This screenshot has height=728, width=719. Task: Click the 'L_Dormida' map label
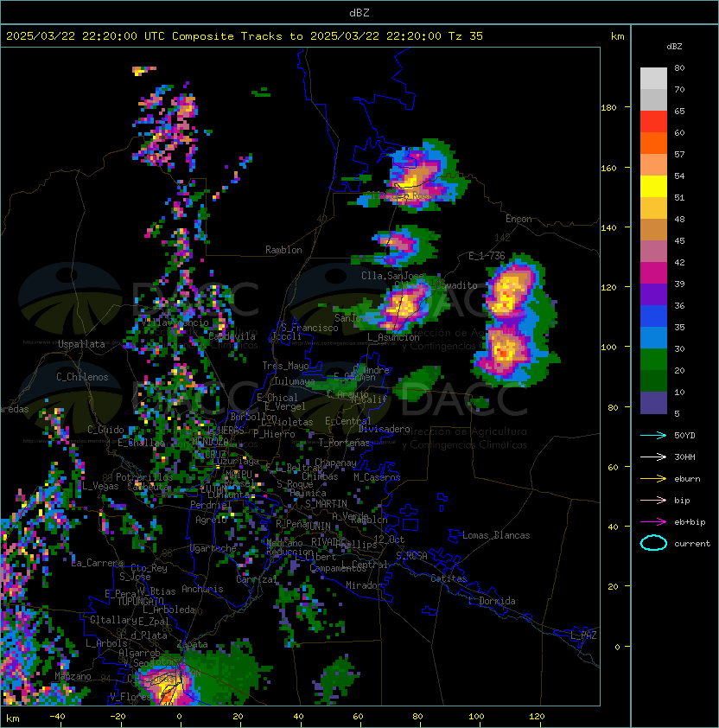[492, 601]
